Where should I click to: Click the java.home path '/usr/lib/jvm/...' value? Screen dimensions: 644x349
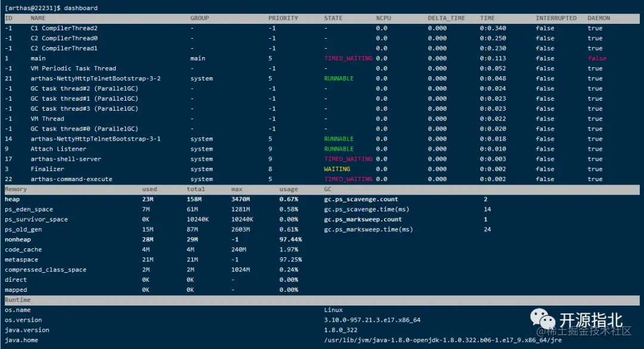tap(442, 340)
